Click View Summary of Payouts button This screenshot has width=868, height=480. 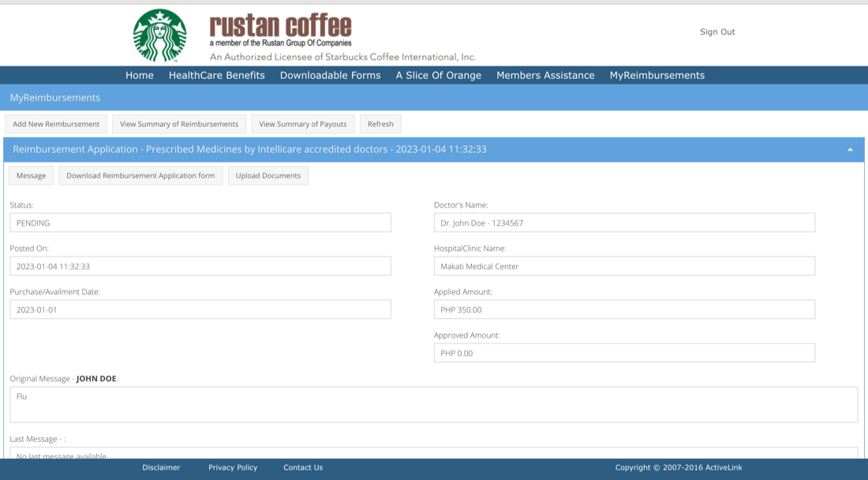point(303,124)
